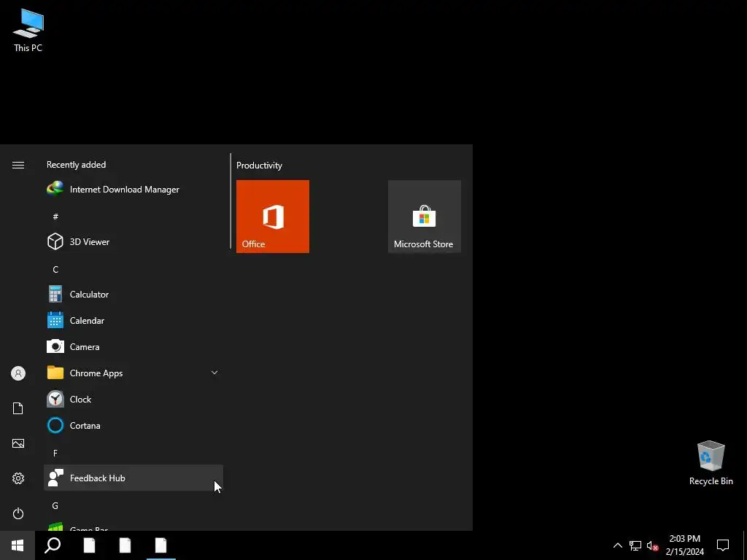Open Documents from the Start sidebar
This screenshot has height=560, width=747.
click(18, 408)
